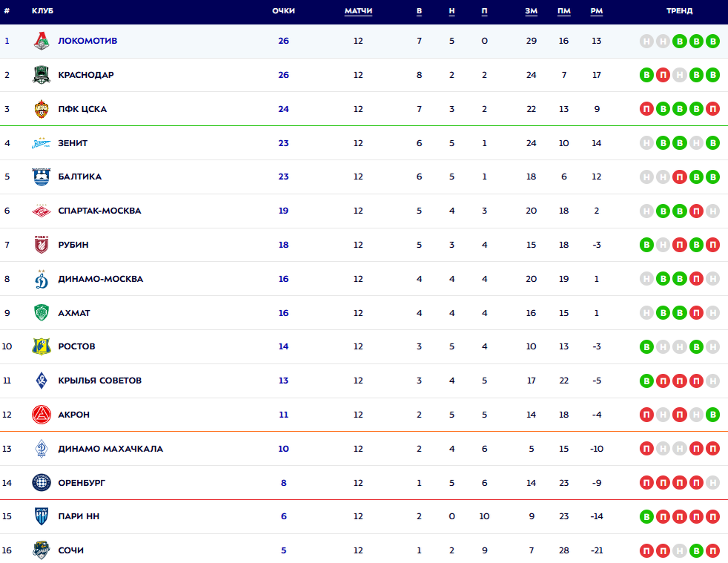Click Lokomotiv's latest green trend circle
This screenshot has height=563, width=728.
tap(712, 42)
